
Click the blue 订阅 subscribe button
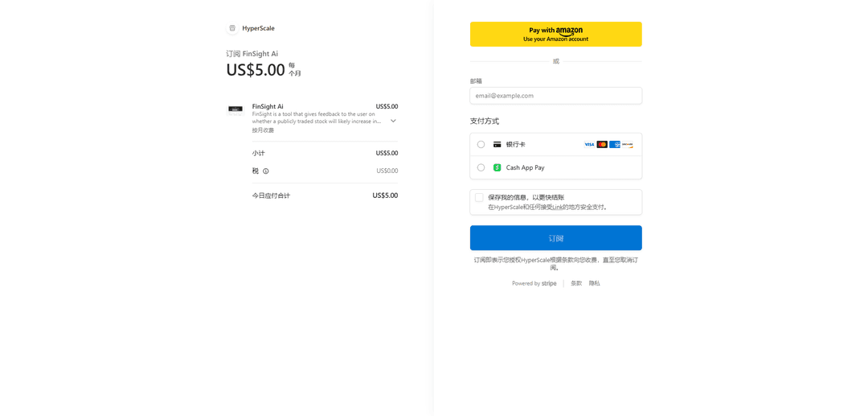coord(555,238)
